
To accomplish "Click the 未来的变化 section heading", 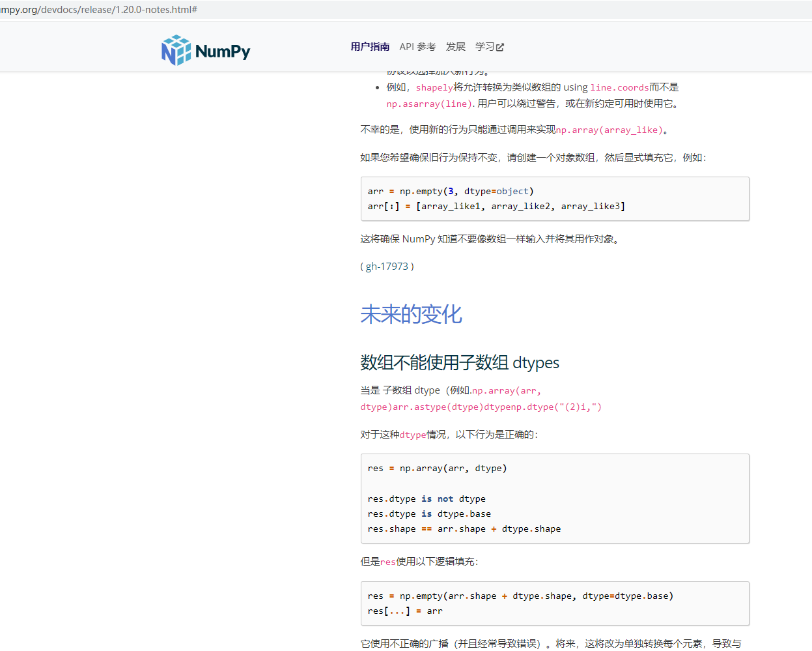I will coord(411,314).
